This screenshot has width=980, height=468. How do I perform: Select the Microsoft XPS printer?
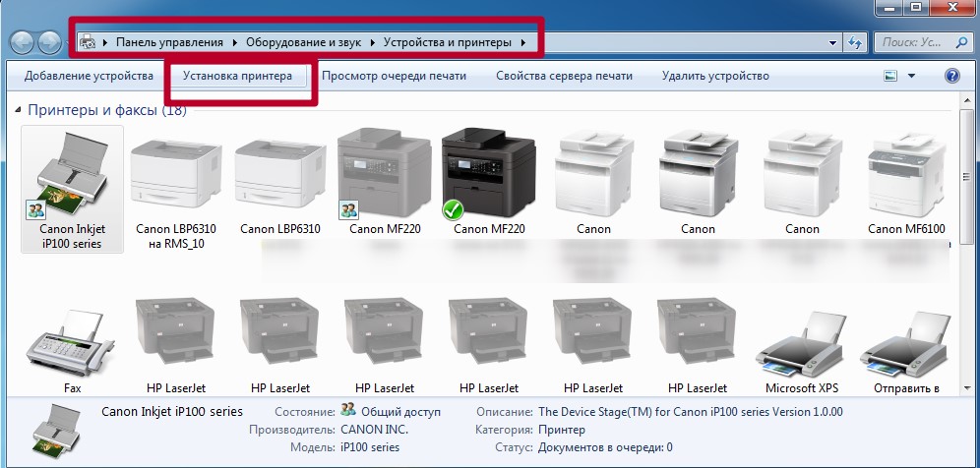(x=802, y=350)
